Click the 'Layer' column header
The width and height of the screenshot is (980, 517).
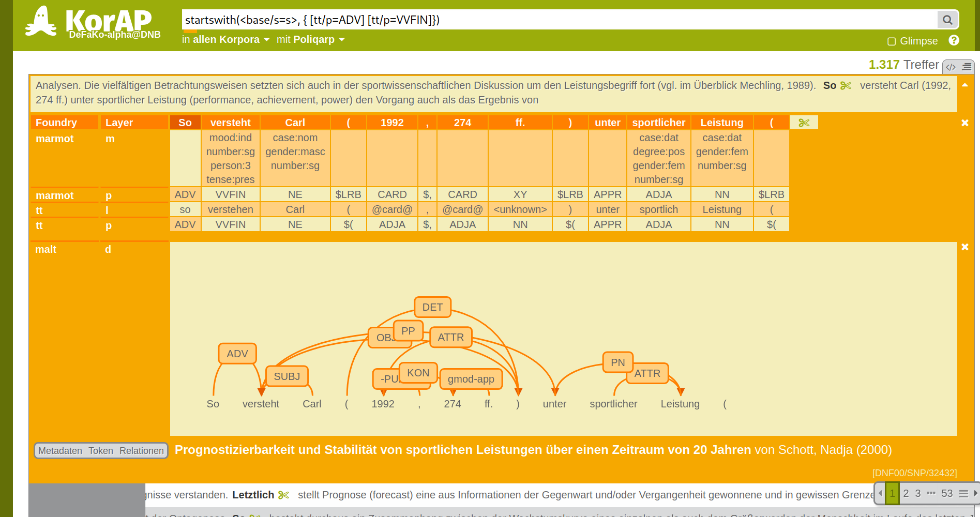click(134, 123)
